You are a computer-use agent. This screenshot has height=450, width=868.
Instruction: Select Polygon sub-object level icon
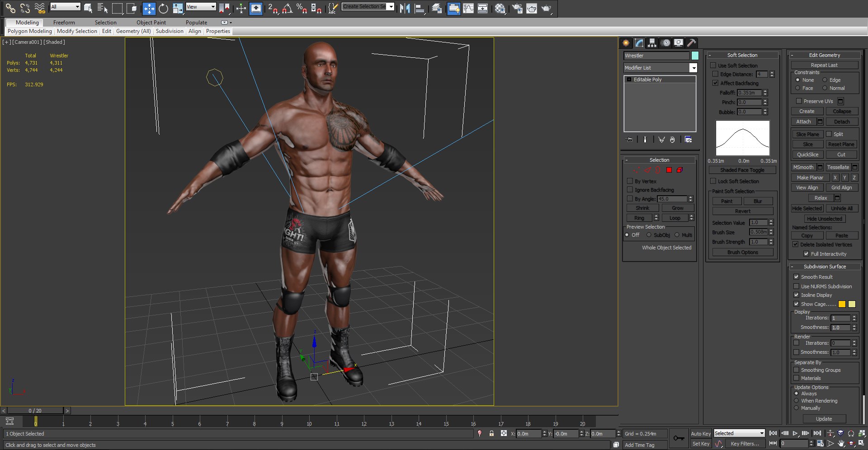(x=669, y=170)
